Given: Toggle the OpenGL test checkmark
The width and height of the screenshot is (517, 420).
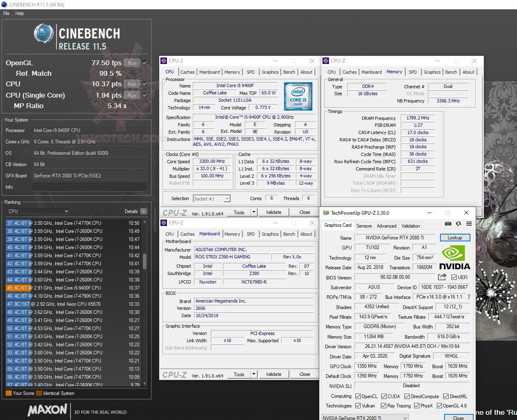Looking at the screenshot, I should (x=145, y=63).
